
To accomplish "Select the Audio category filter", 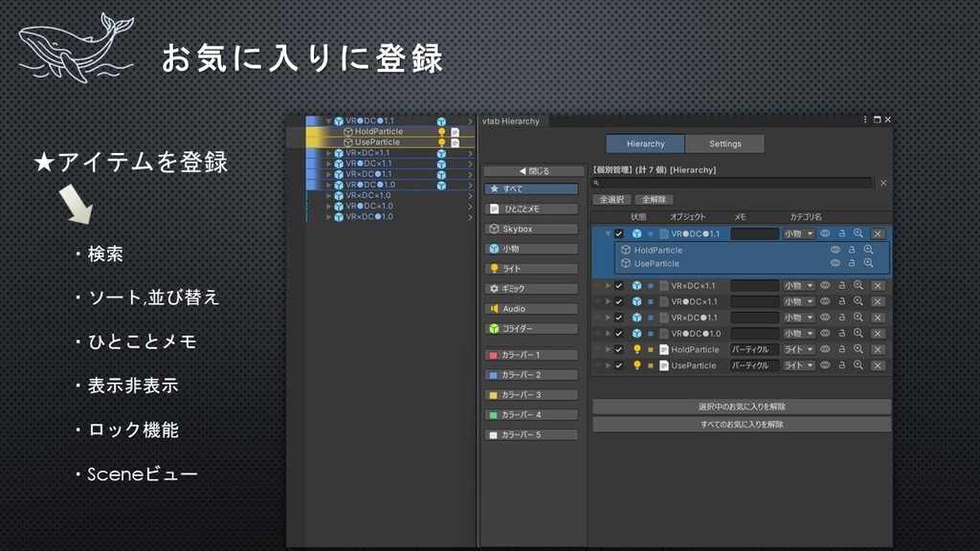I will 531,309.
